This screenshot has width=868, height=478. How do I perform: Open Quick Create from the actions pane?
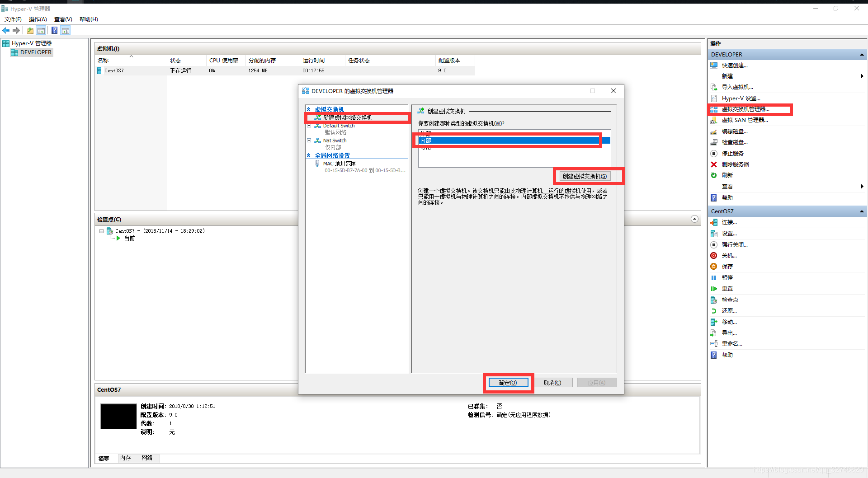coord(734,66)
